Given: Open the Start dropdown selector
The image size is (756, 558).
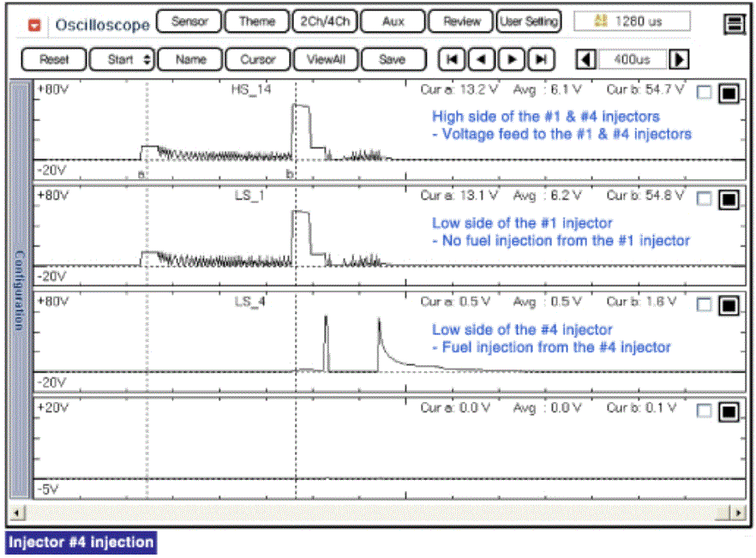Looking at the screenshot, I should (122, 59).
